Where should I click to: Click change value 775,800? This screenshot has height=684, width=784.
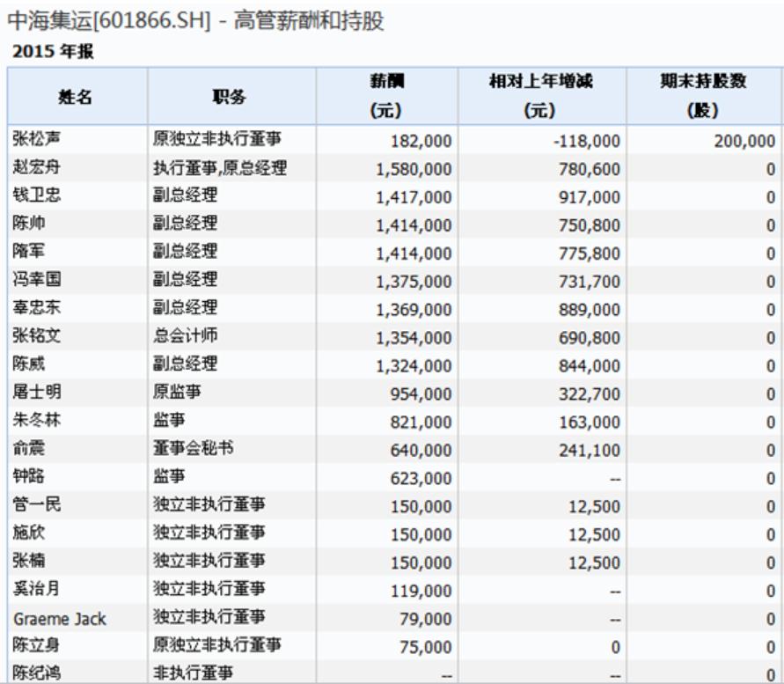tap(590, 254)
